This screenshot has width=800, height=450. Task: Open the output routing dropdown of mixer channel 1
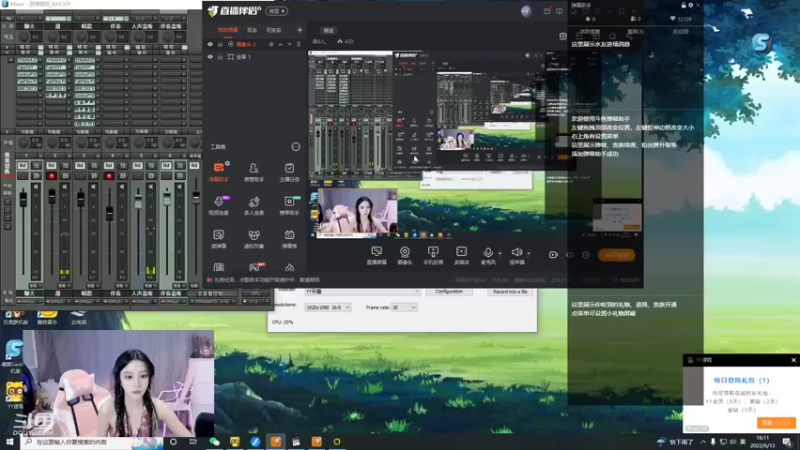[x=29, y=302]
